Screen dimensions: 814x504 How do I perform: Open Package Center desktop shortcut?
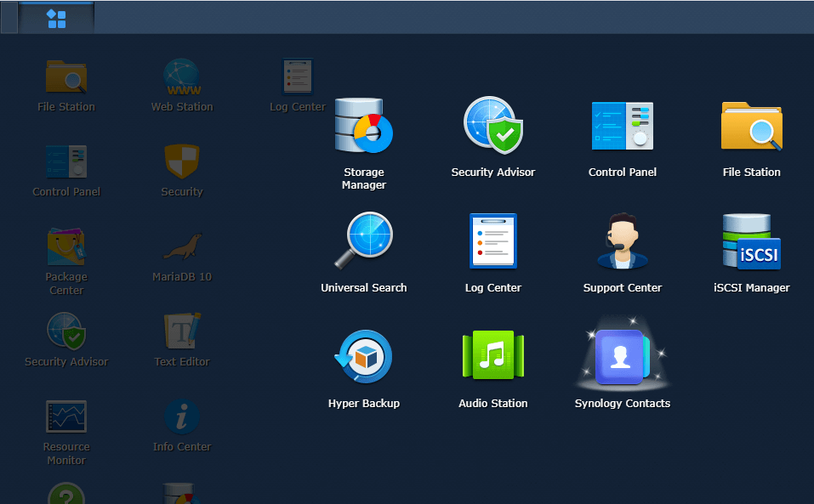point(66,246)
